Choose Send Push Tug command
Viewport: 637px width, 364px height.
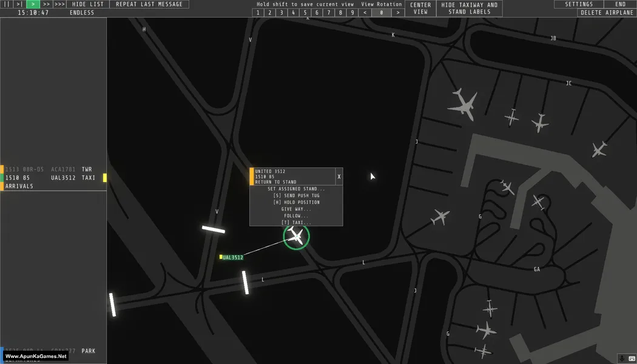click(296, 196)
